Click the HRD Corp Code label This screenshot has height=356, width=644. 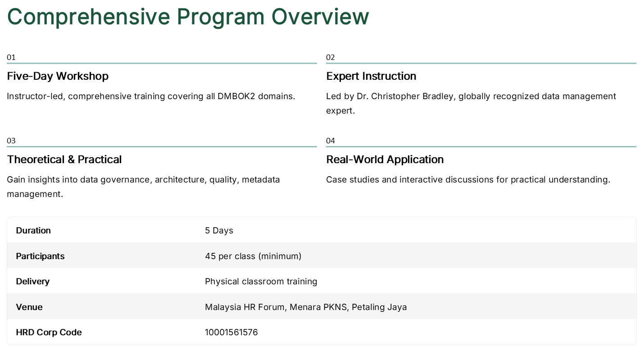49,332
